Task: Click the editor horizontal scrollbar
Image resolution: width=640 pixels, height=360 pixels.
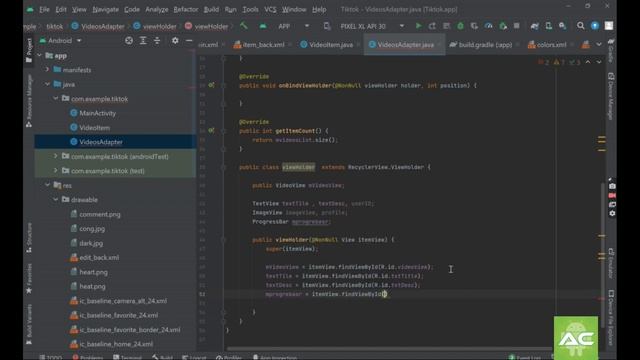Action: pos(390,349)
